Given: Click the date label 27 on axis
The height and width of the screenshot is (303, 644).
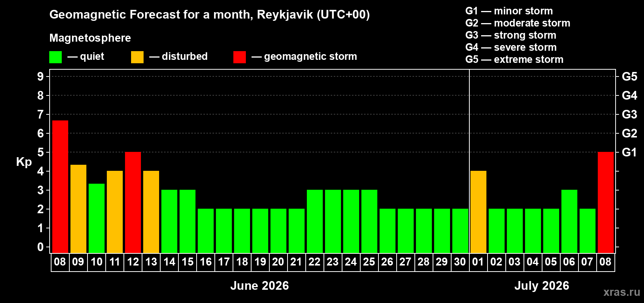Looking at the screenshot, I should click(405, 262).
